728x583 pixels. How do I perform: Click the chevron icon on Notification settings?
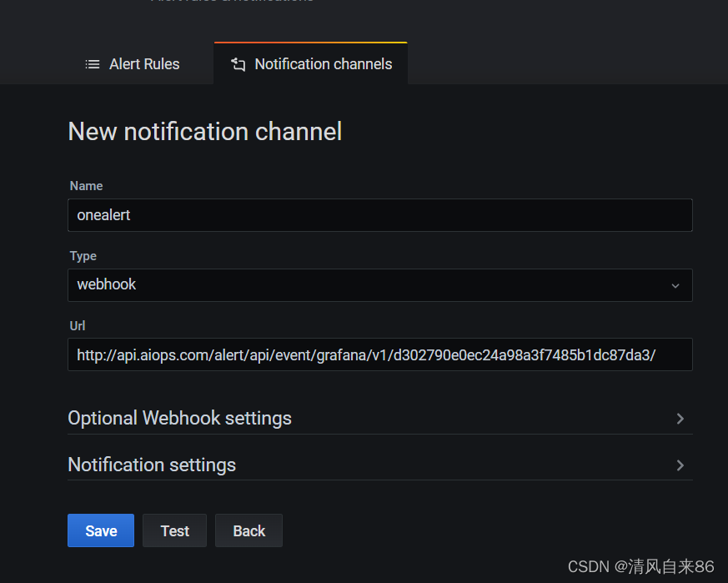680,465
